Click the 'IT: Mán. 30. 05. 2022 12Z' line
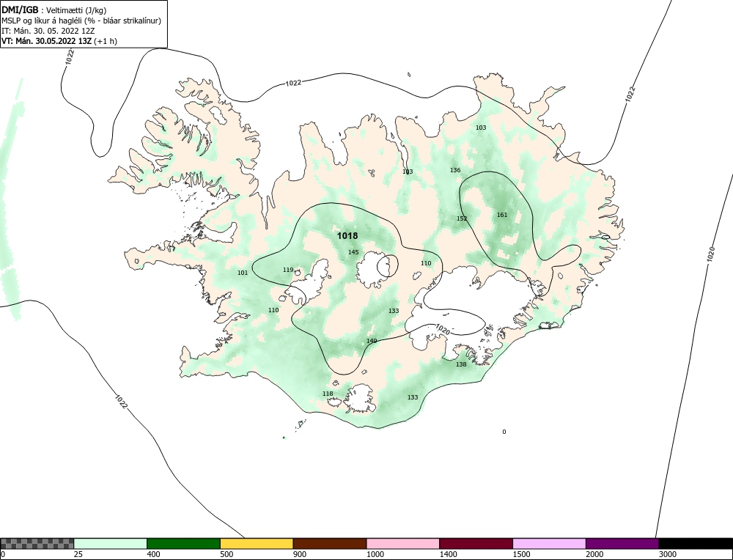This screenshot has width=733, height=560. pyautogui.click(x=48, y=31)
